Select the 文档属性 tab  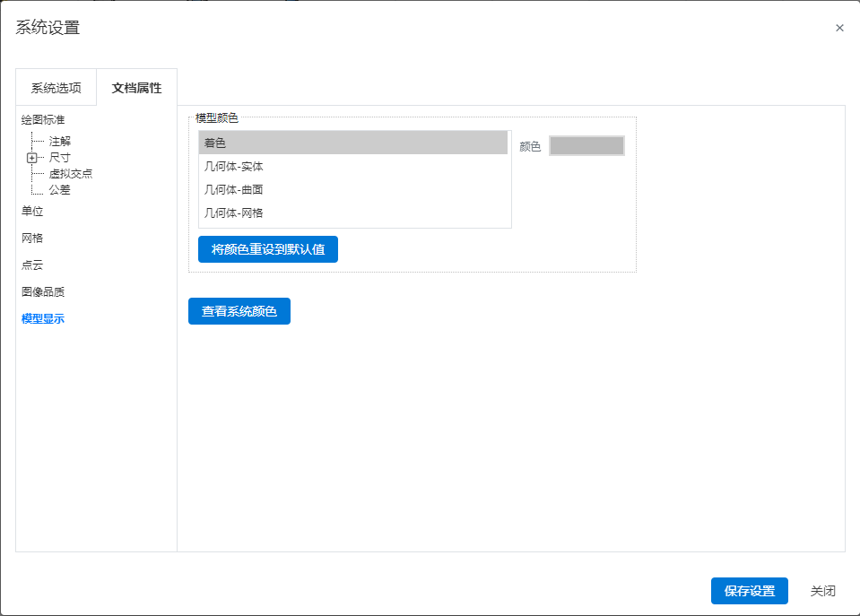tap(136, 88)
